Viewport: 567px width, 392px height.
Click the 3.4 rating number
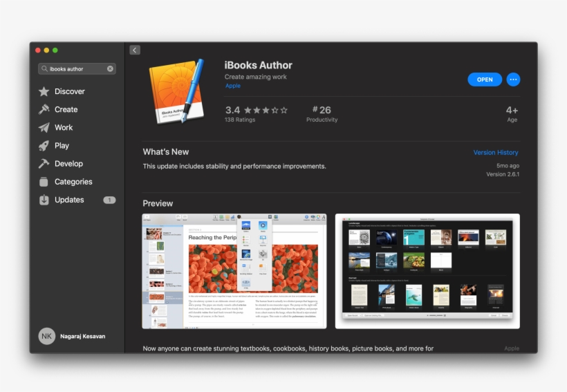click(232, 110)
